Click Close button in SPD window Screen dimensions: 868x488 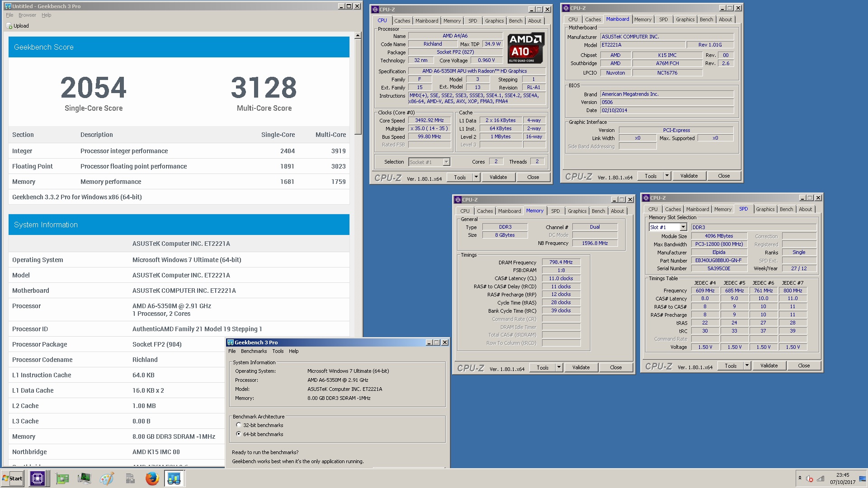click(804, 366)
